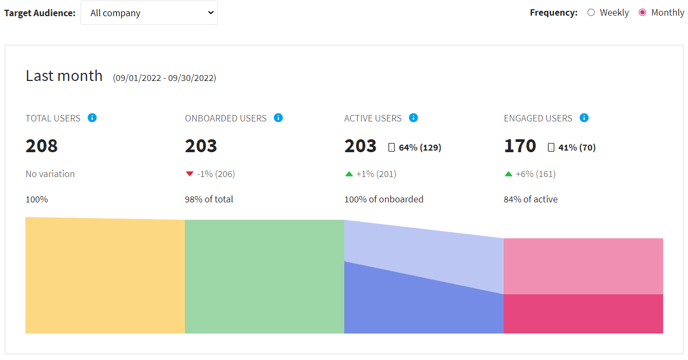Click the info icon next to Active Users
This screenshot has height=360, width=688.
tap(413, 118)
